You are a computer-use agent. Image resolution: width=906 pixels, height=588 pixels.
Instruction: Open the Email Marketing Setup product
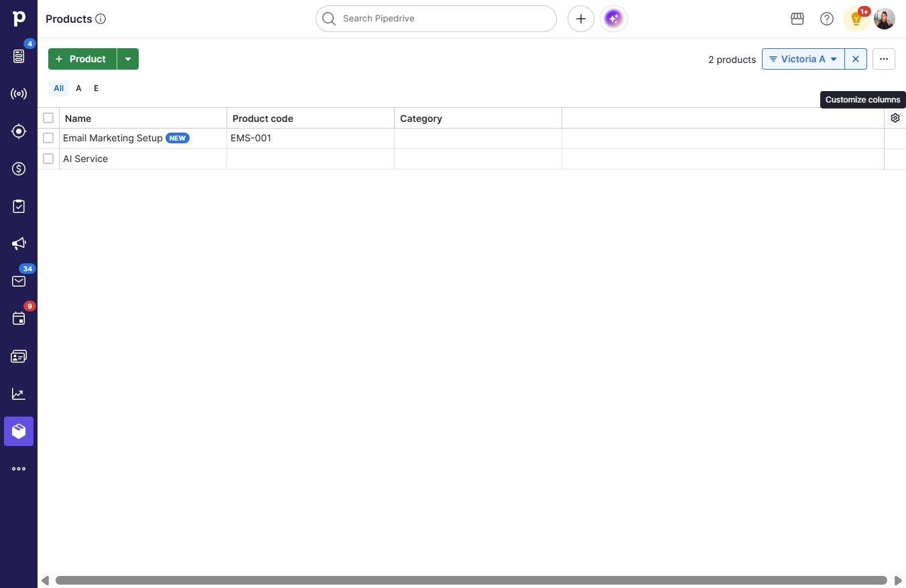[113, 138]
